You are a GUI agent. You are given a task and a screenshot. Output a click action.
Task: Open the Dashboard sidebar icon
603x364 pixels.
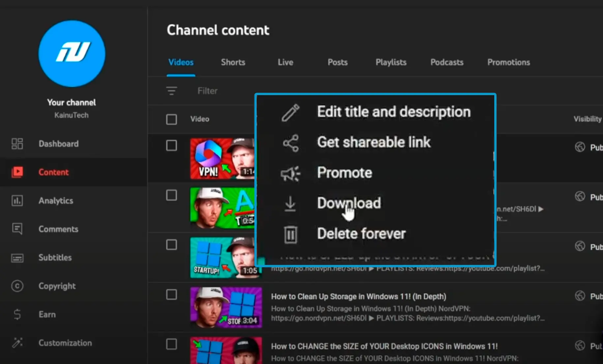(17, 143)
